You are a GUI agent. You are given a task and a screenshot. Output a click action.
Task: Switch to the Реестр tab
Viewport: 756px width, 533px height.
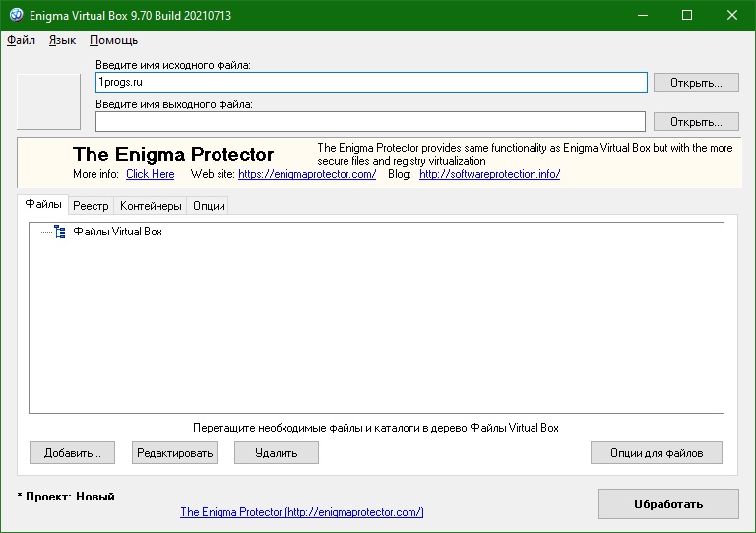(91, 206)
